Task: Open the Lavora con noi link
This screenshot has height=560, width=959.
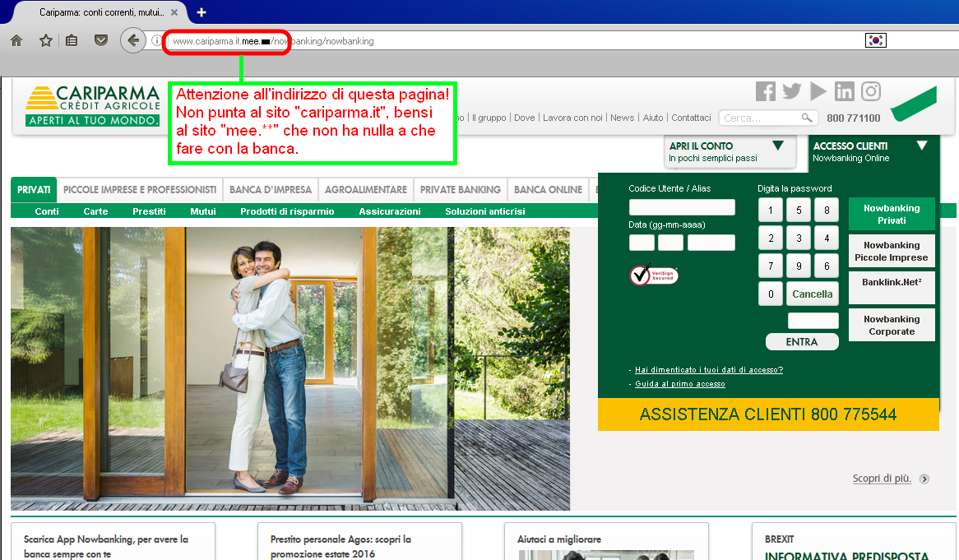Action: 572,118
